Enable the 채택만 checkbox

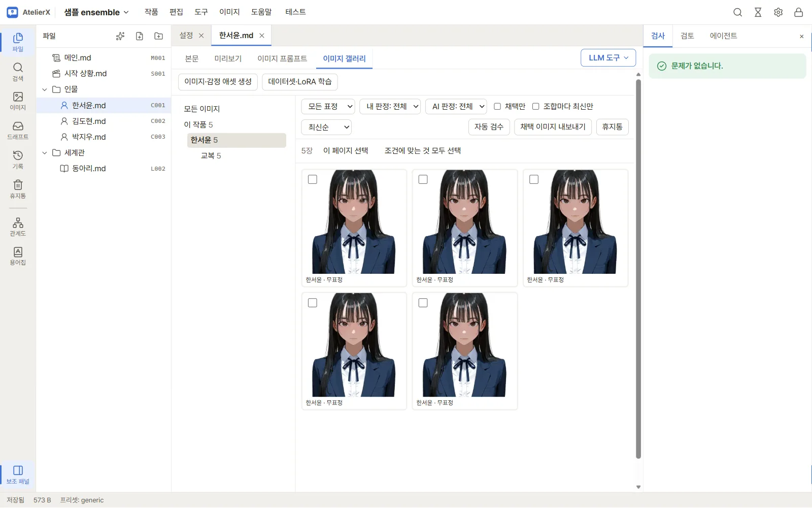[497, 106]
